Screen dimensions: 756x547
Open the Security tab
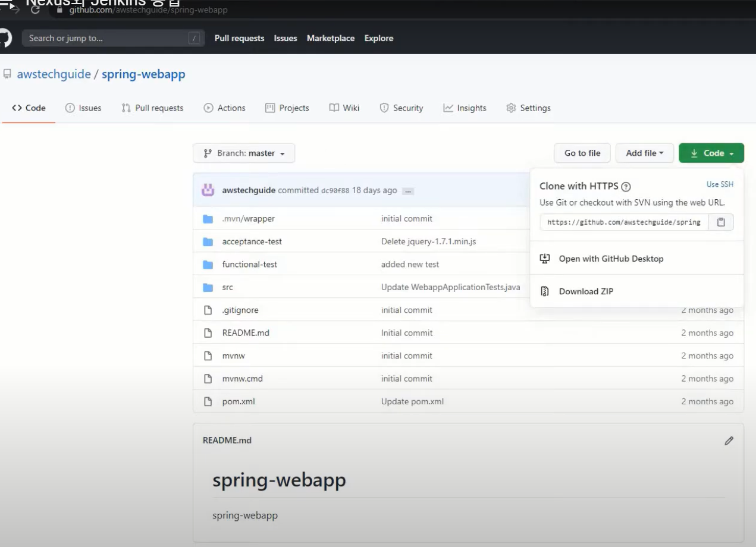click(401, 108)
